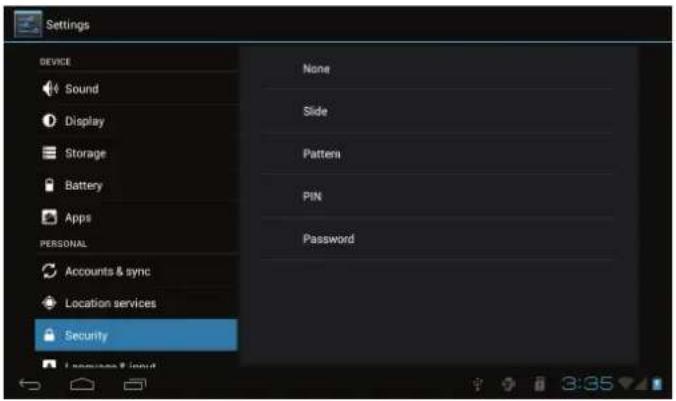This screenshot has height=401, width=676.
Task: Choose Slide screen lock option
Action: [438, 111]
